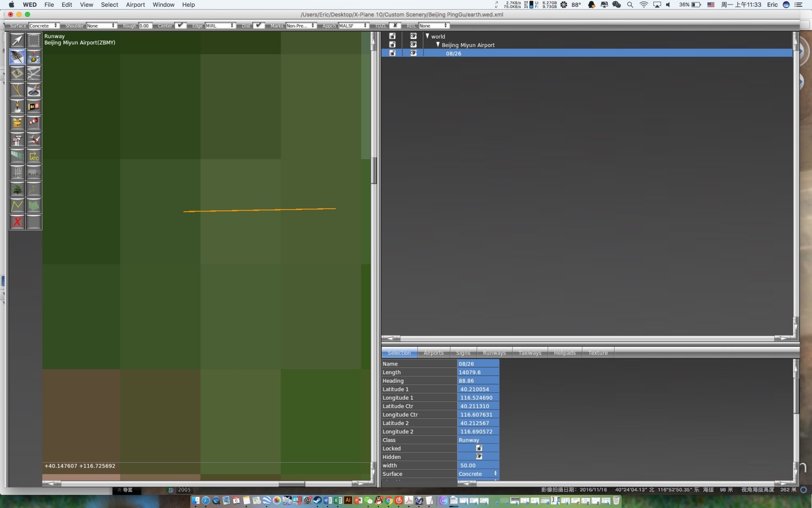Select the Hole cutting tool
Viewport: 812px width, 508px height.
[34, 90]
